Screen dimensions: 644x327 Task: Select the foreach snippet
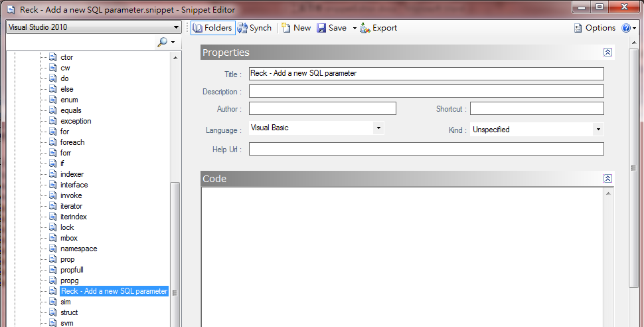coord(72,142)
